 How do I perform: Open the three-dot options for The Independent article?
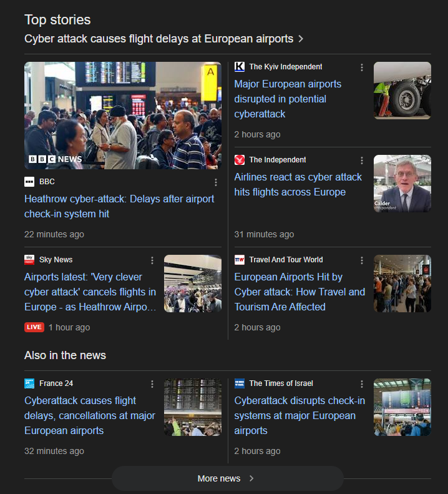362,161
